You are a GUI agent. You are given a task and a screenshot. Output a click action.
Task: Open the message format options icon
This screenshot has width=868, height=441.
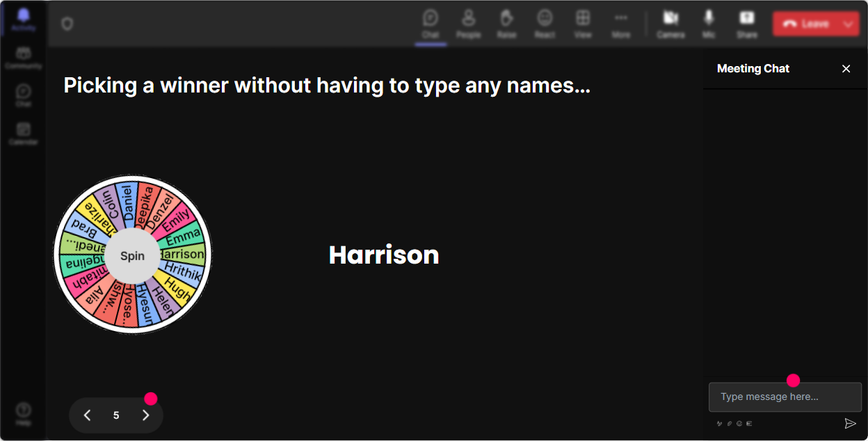(719, 423)
